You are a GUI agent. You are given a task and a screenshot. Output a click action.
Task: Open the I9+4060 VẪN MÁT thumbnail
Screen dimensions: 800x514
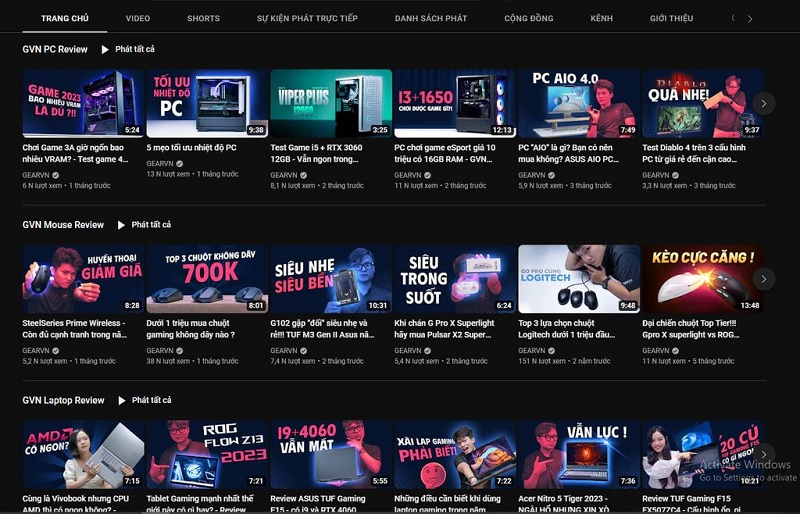tap(331, 454)
